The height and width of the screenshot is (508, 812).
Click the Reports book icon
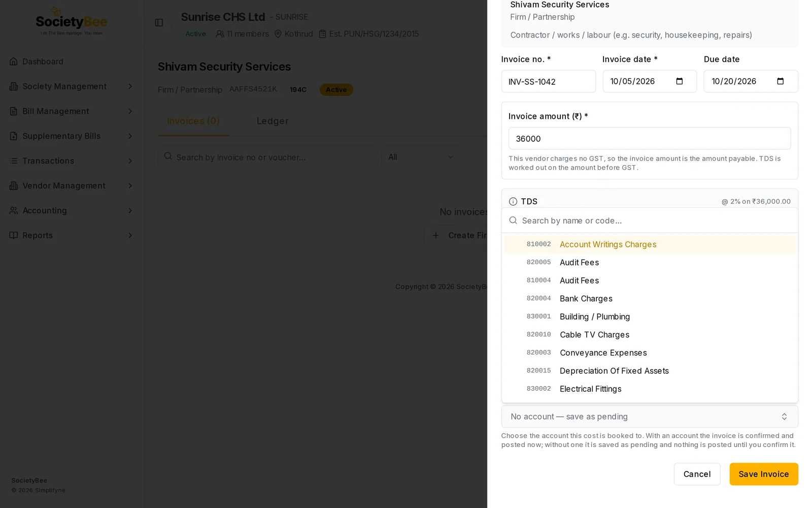14,235
